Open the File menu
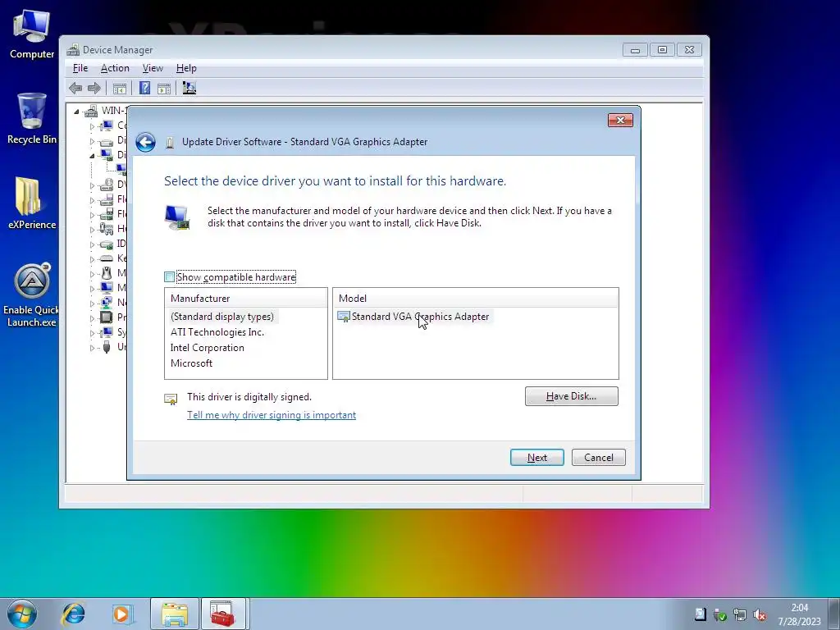840x630 pixels. 80,68
